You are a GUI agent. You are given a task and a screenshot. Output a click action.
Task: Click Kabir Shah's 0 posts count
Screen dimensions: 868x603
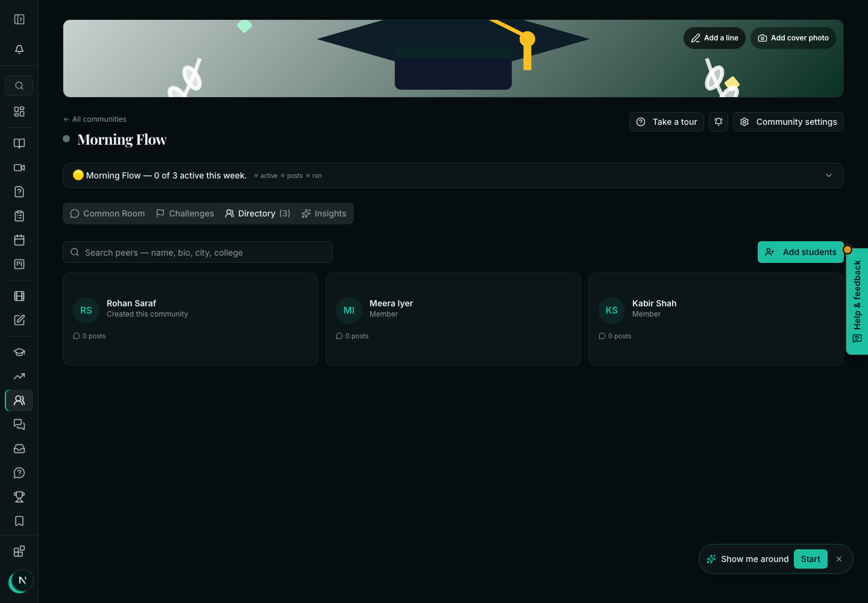point(615,336)
